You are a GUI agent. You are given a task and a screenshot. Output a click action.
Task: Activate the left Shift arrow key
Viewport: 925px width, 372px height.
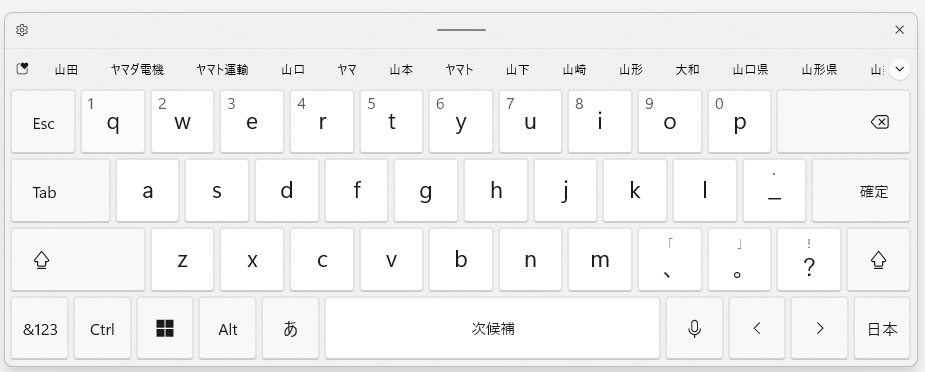tap(78, 259)
